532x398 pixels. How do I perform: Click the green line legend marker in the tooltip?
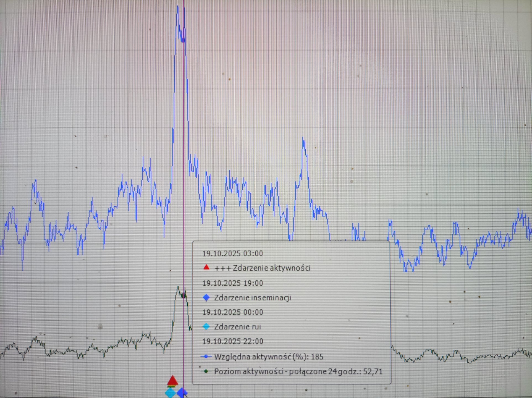pyautogui.click(x=206, y=371)
